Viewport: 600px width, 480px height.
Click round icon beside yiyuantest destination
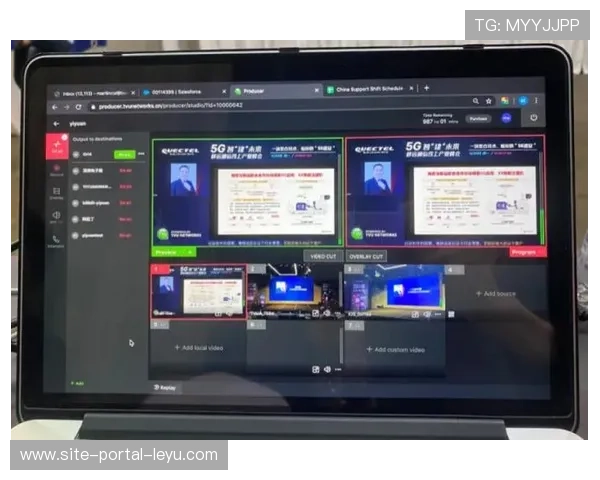[76, 236]
